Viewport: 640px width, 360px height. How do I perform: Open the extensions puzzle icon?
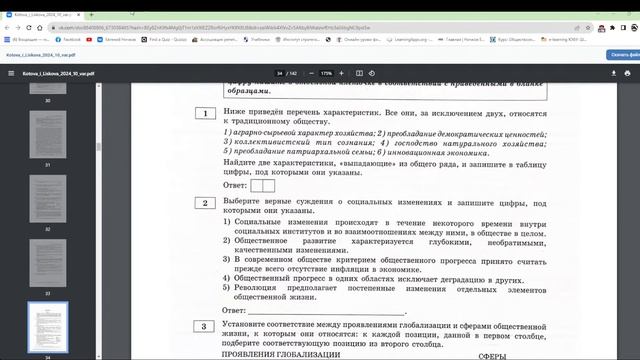coord(612,28)
